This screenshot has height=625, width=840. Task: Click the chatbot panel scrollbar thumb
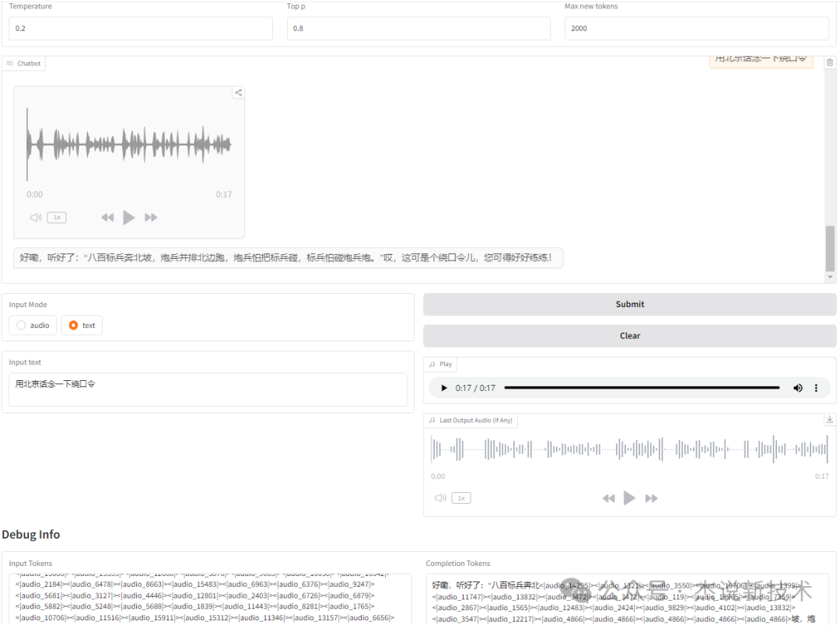[x=830, y=249]
